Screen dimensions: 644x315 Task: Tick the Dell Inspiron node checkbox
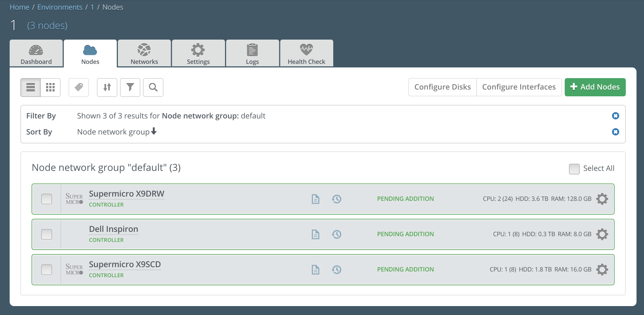(47, 234)
